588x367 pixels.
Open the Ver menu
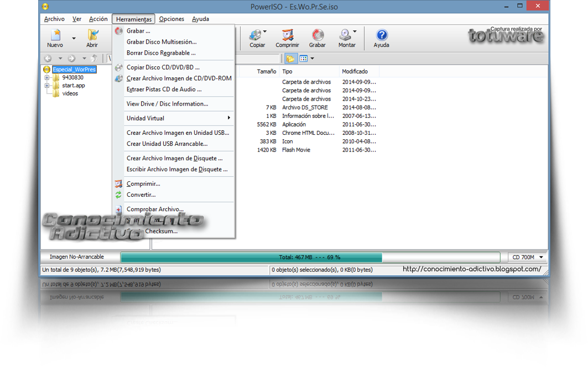[x=77, y=19]
